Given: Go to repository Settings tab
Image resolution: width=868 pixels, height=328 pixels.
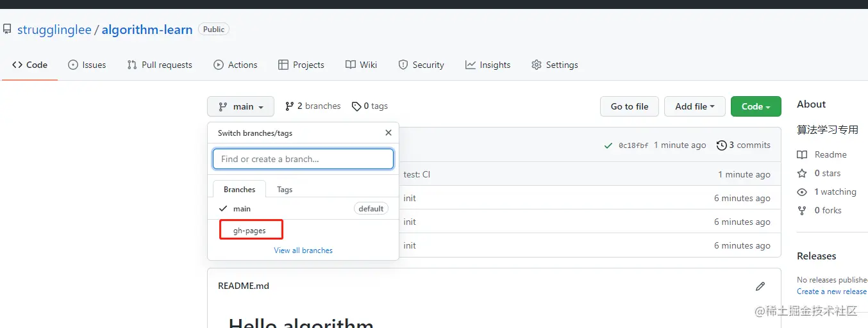Looking at the screenshot, I should [x=555, y=65].
